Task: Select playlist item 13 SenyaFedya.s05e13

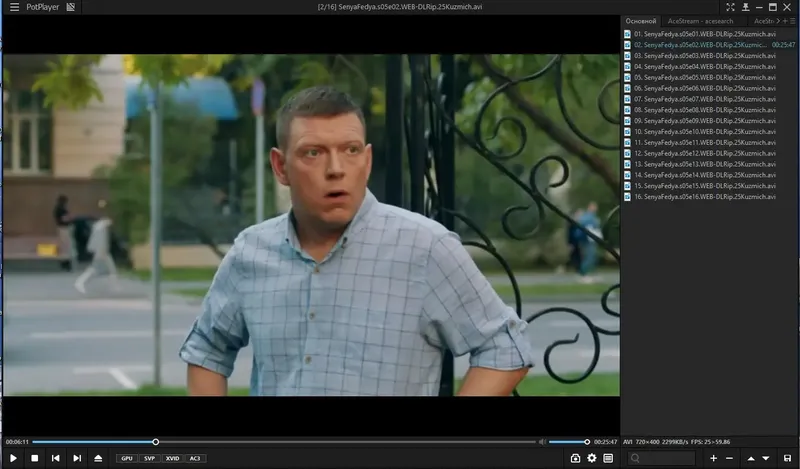Action: [x=710, y=164]
